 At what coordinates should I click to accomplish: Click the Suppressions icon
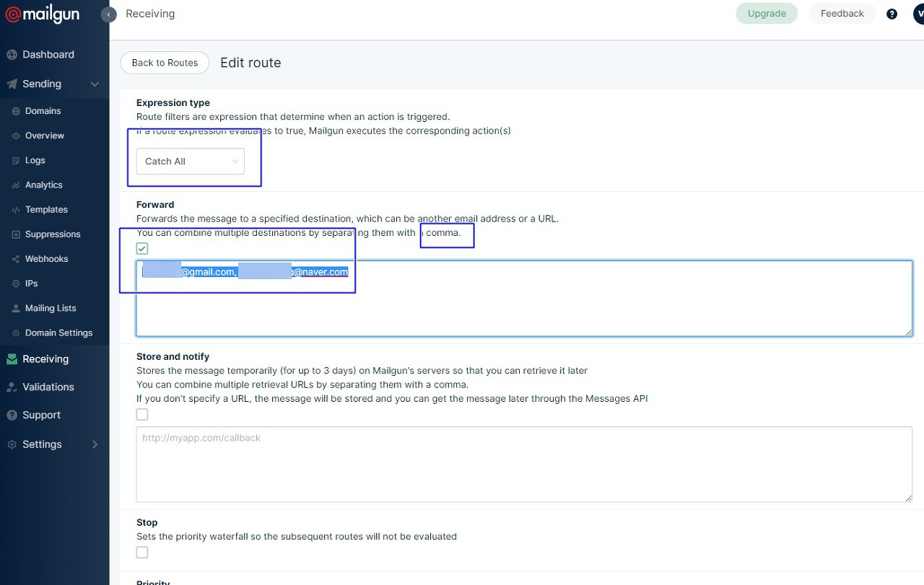16,234
